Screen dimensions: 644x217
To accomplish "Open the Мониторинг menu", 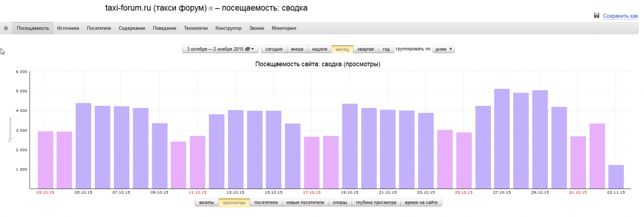I will coord(284,28).
